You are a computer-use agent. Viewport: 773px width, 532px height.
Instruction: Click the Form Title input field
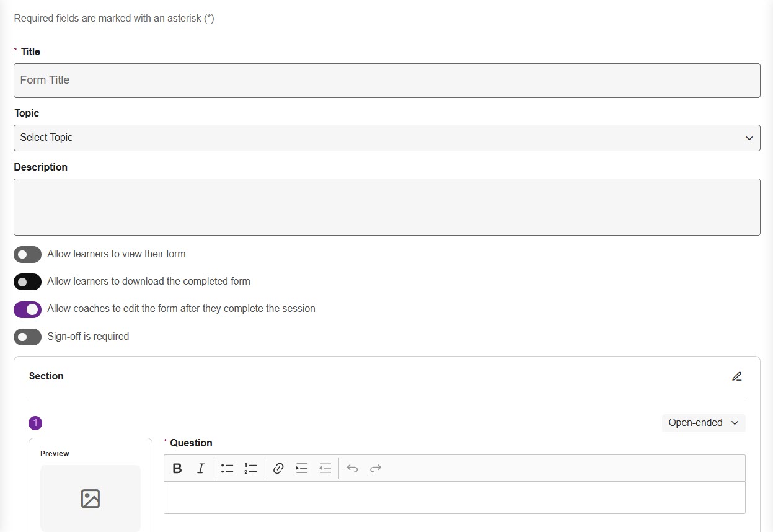[x=387, y=81]
